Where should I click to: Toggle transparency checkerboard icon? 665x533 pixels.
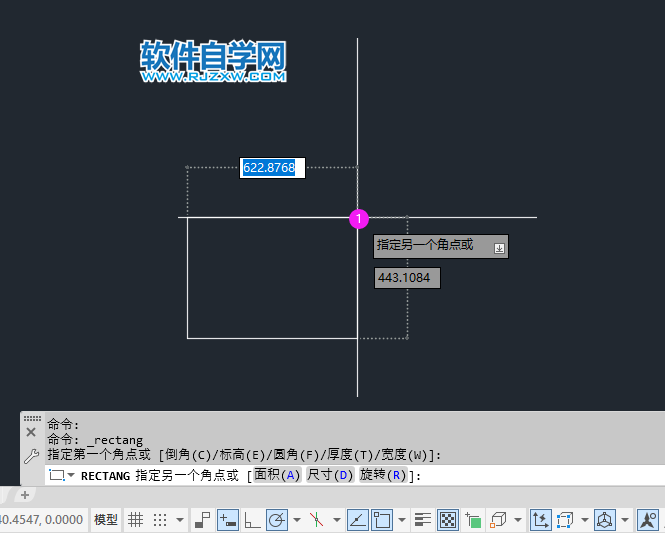point(448,520)
